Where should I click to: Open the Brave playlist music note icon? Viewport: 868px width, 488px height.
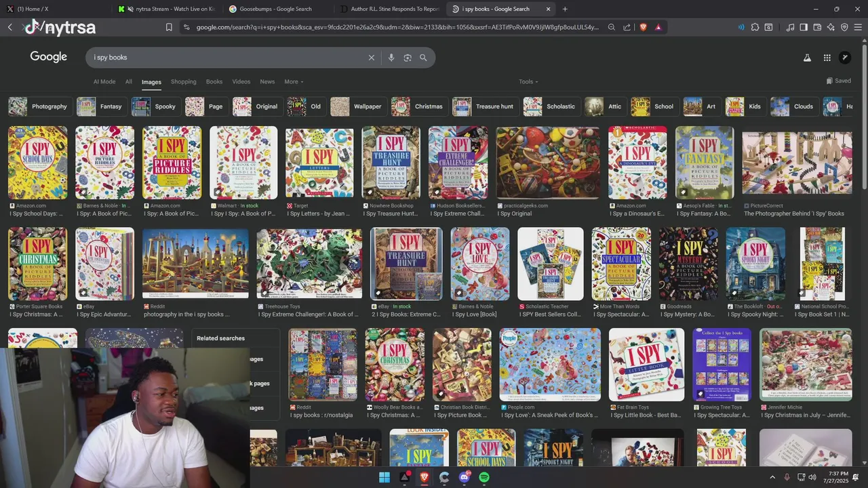tap(790, 27)
